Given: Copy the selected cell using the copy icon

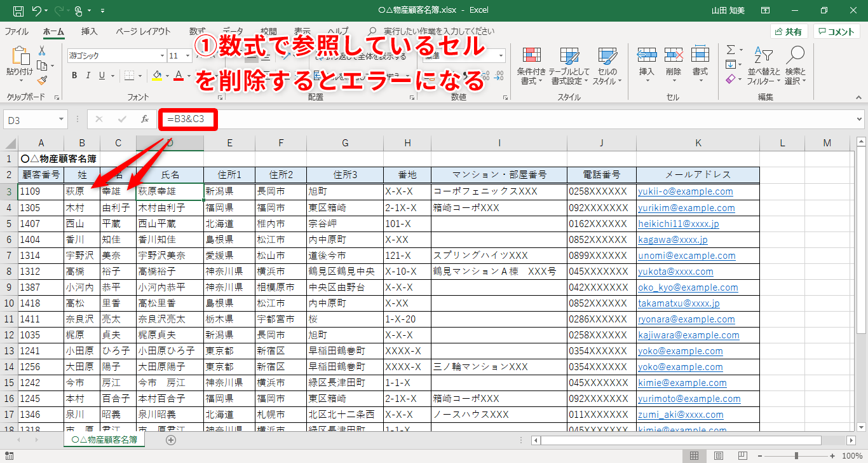Looking at the screenshot, I should click(x=42, y=66).
